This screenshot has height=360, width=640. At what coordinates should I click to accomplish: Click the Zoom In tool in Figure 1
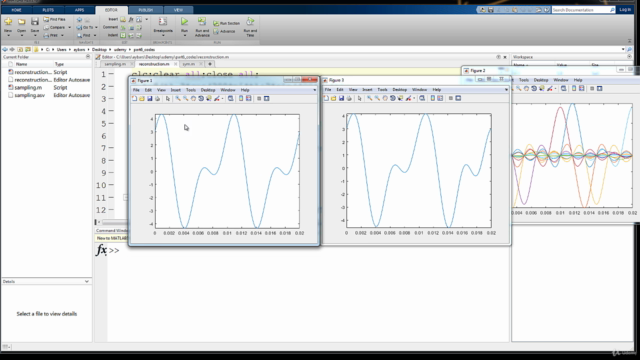point(178,98)
